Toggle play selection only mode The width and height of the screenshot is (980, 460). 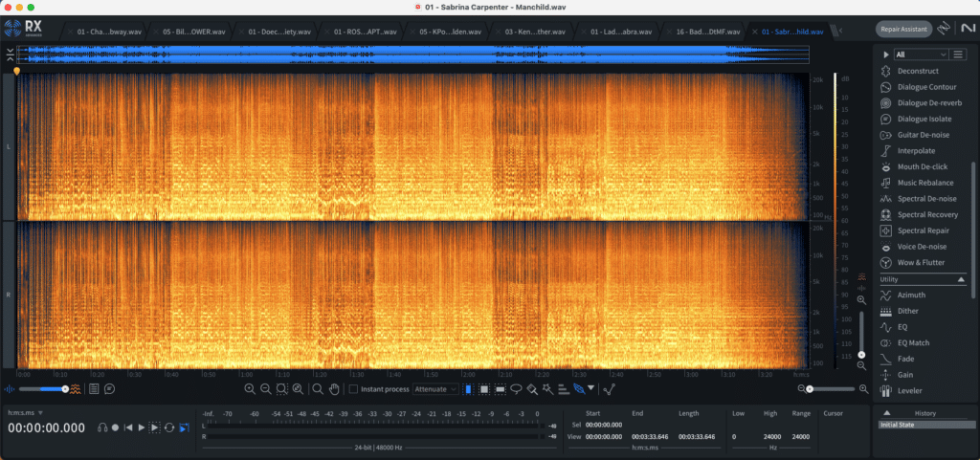pos(154,427)
